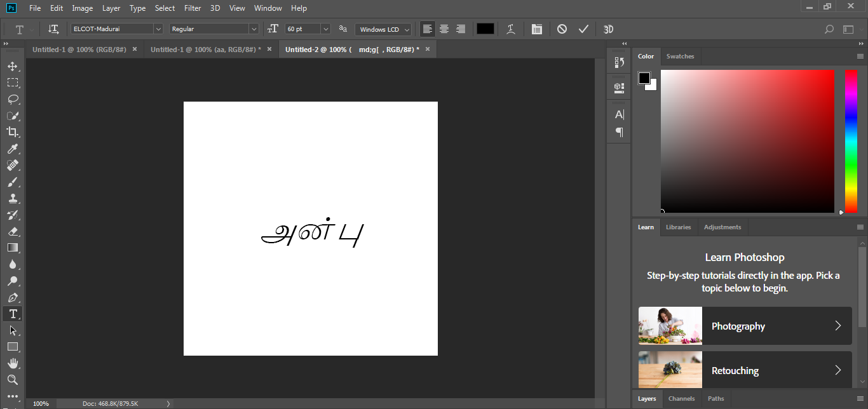Select the Move tool
The height and width of the screenshot is (409, 868).
[x=13, y=66]
